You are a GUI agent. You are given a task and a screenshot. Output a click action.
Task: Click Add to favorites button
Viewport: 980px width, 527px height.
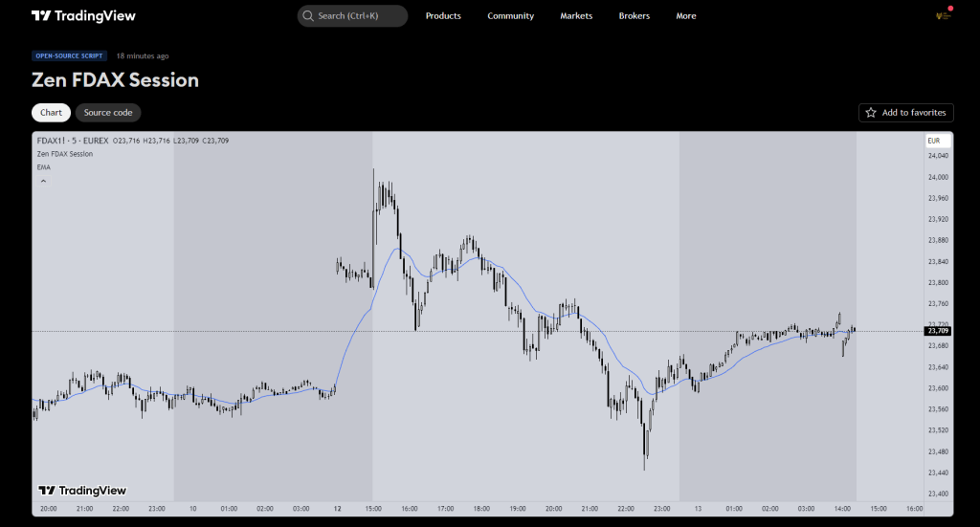[905, 113]
